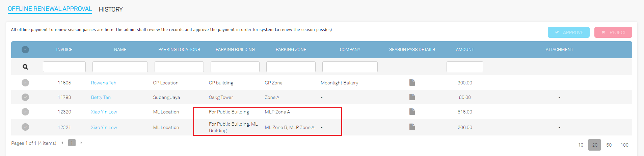
Task: Go to next page arrow
Action: pos(81,143)
